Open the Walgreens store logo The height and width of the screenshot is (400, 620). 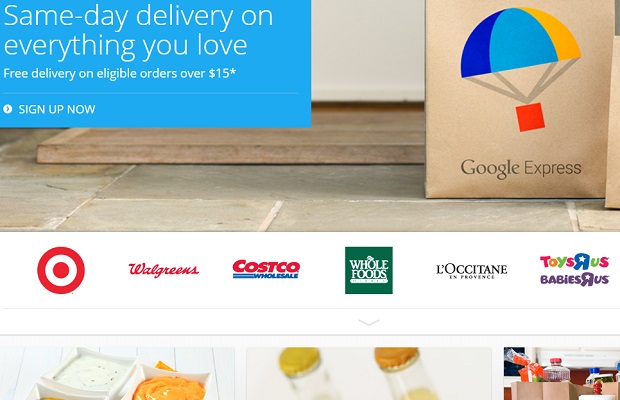coord(163,270)
